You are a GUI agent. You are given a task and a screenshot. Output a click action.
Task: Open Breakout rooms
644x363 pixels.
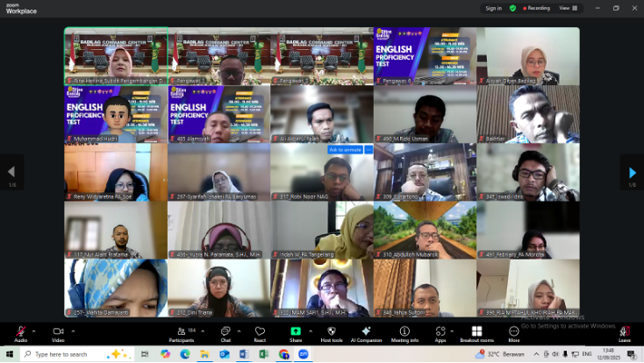(476, 333)
